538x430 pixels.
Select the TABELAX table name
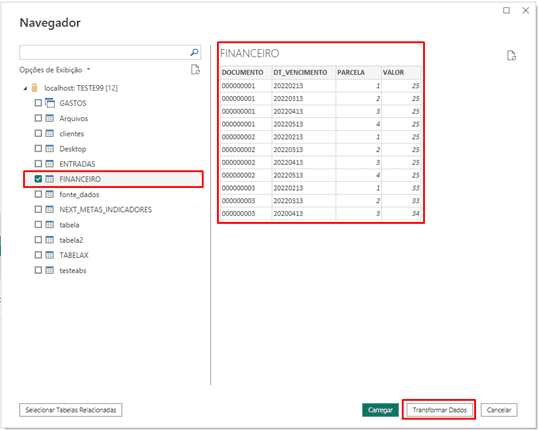pyautogui.click(x=74, y=255)
